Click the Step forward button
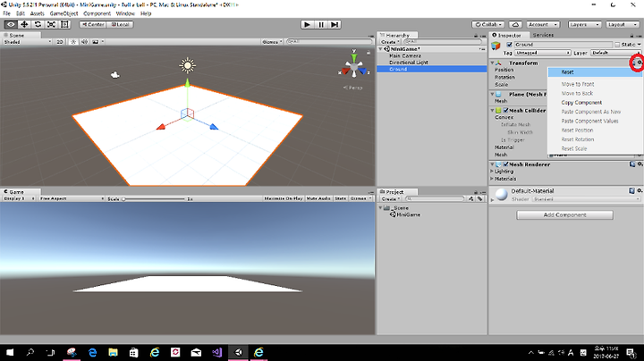 click(335, 25)
